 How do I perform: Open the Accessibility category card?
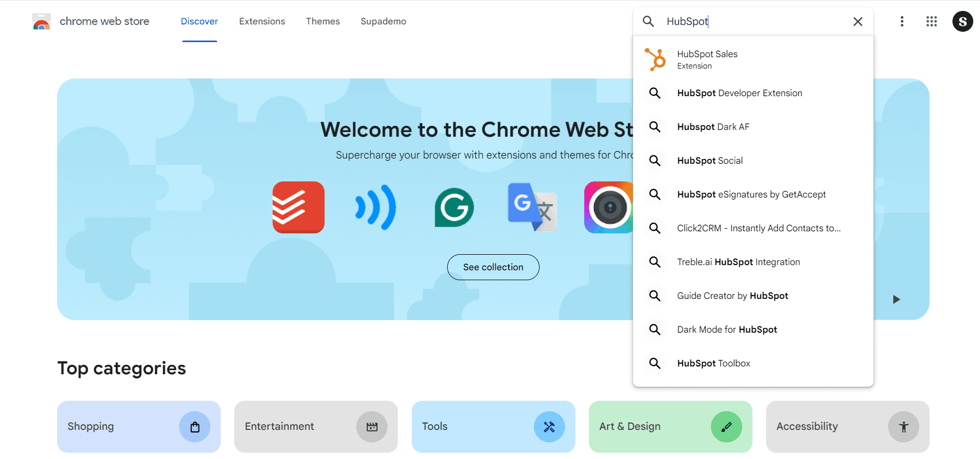[x=848, y=427]
